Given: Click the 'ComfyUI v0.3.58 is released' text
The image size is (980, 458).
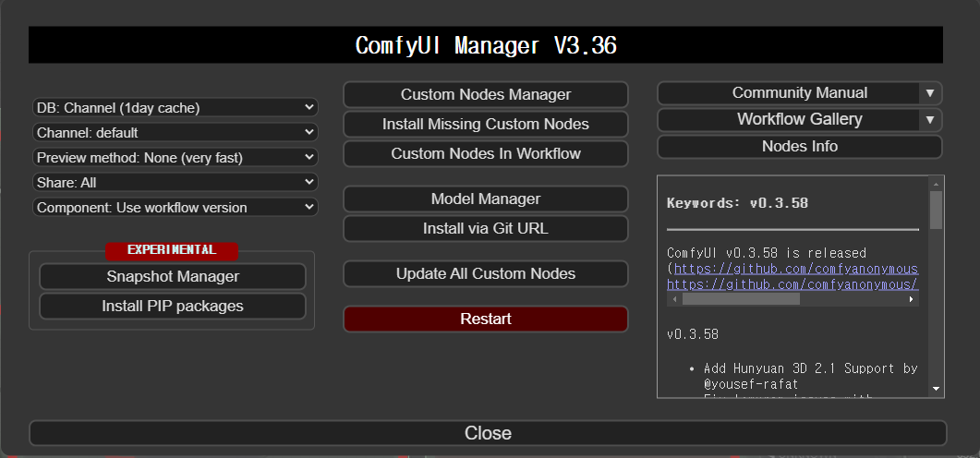Looking at the screenshot, I should pos(767,253).
